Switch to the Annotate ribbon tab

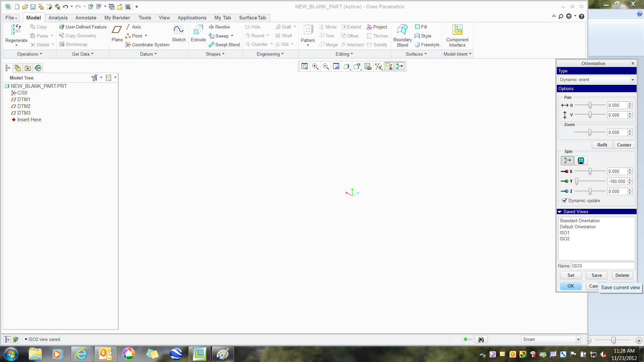(x=86, y=18)
